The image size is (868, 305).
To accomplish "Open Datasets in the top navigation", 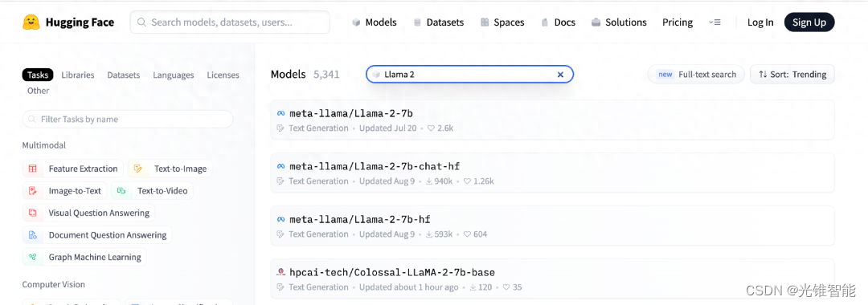I will click(439, 22).
